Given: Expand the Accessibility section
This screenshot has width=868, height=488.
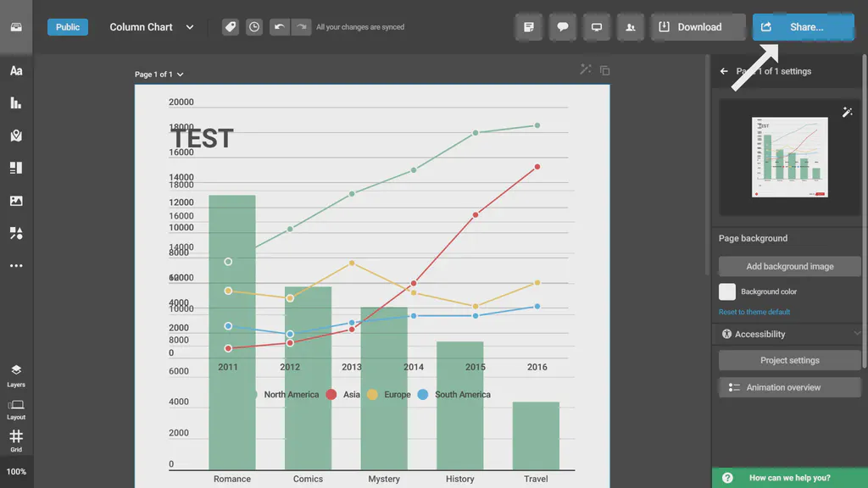Looking at the screenshot, I should click(x=787, y=334).
